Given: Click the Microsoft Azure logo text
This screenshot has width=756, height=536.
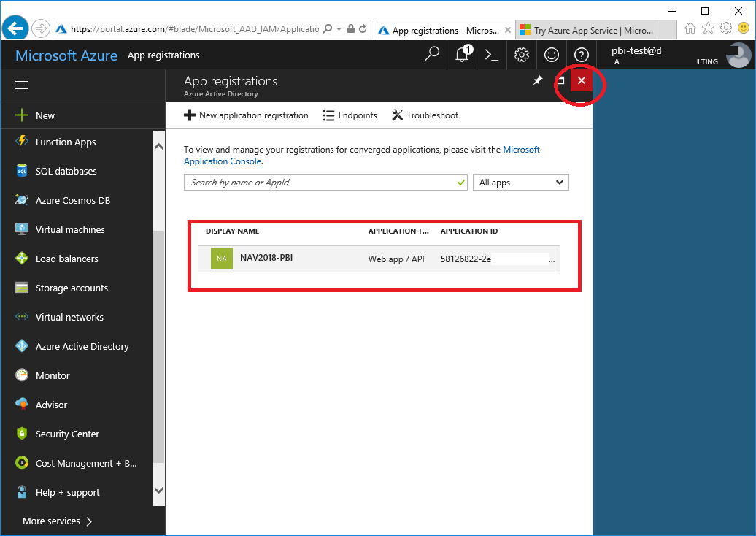Looking at the screenshot, I should 66,55.
